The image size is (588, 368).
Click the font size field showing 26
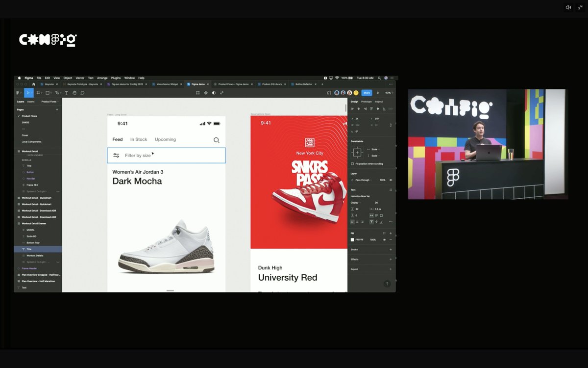(x=376, y=203)
